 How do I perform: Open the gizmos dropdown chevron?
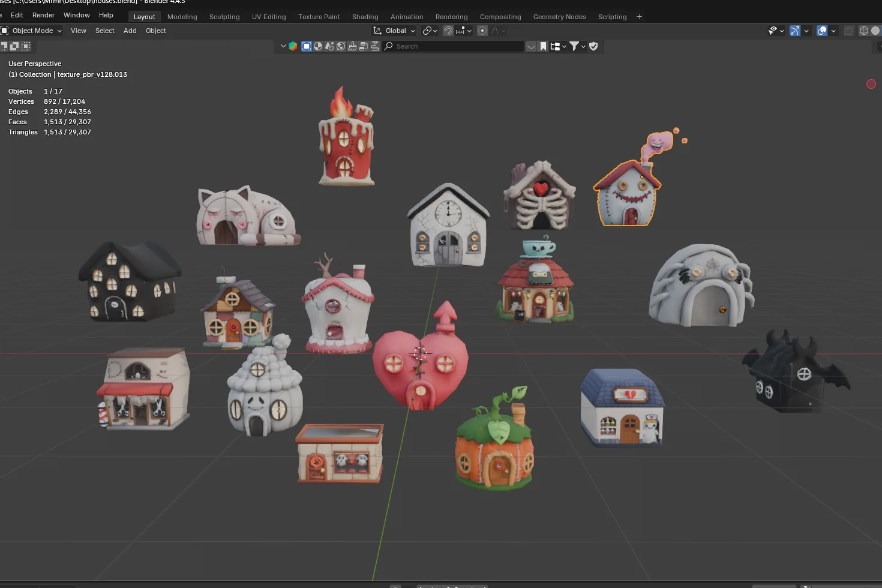click(806, 31)
